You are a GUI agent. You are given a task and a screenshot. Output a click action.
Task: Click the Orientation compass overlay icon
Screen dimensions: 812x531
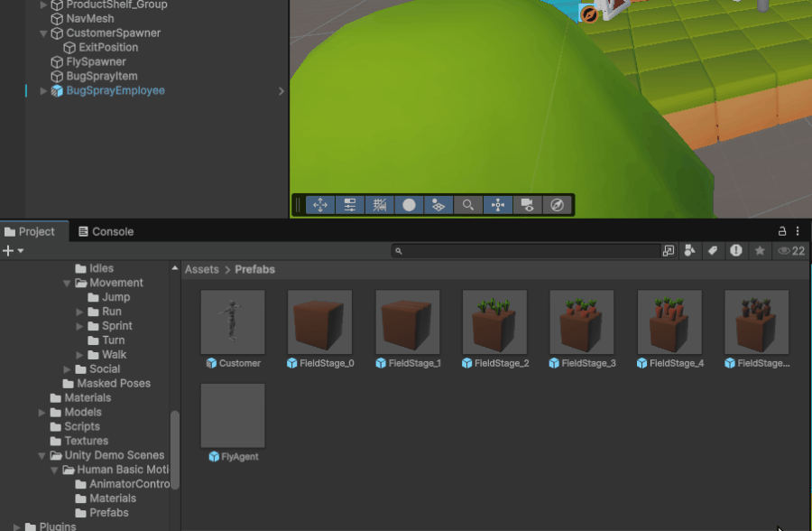558,205
